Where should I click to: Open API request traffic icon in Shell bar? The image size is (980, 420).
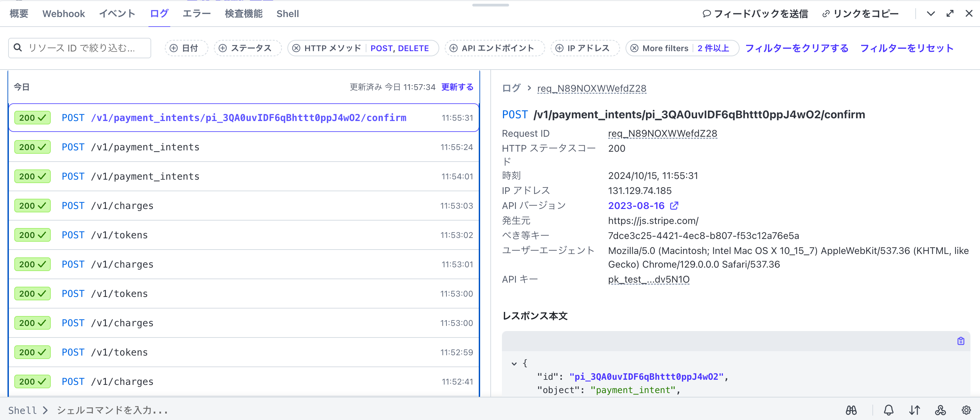click(915, 410)
